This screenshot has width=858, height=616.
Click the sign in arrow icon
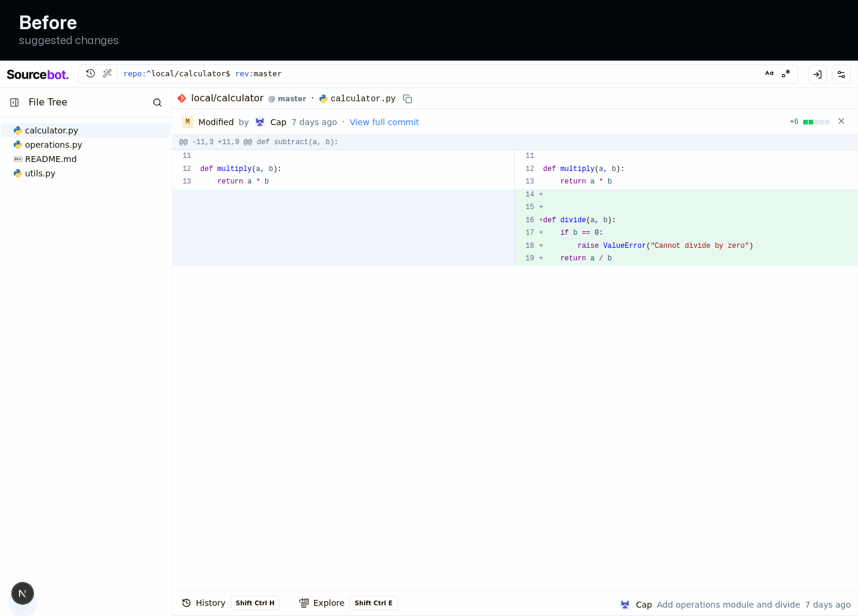click(x=817, y=74)
